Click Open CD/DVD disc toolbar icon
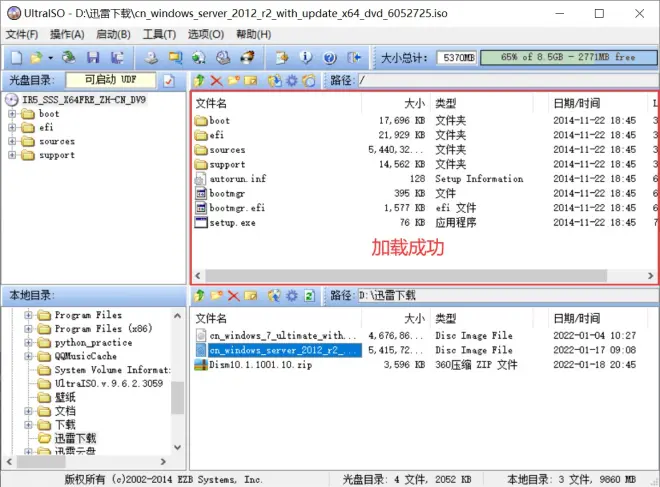Viewport: 660px width, 487px height. (69, 57)
